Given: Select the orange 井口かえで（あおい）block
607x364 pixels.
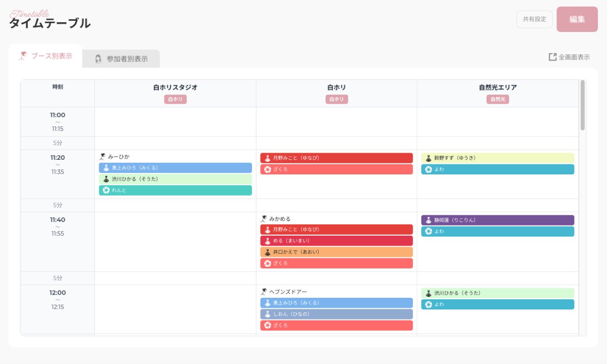Looking at the screenshot, I should (336, 252).
